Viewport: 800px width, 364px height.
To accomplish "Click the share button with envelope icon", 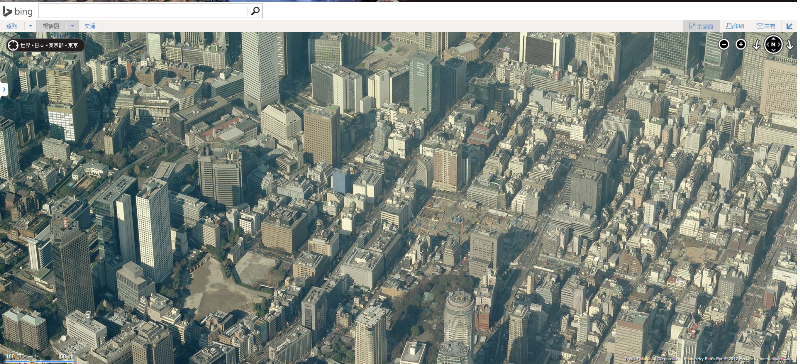I will 766,26.
